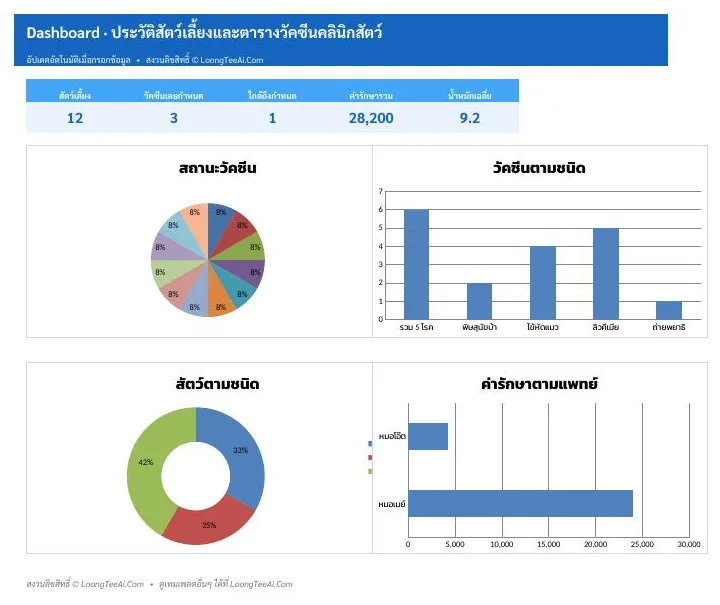720x605 pixels.
Task: Select the ไข้หัดแมว bar
Action: coord(543,283)
